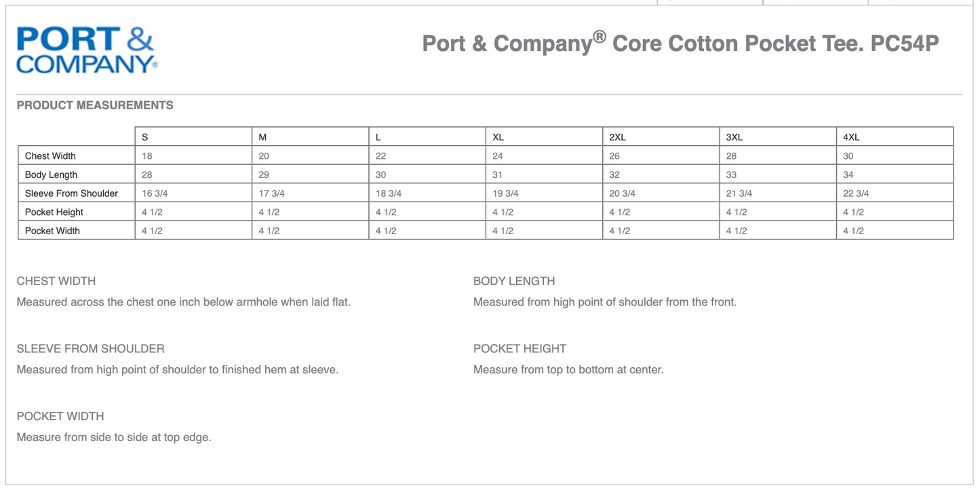Viewport: 980px width, 492px height.
Task: Click the POCKET HEIGHT description heading
Action: [x=520, y=349]
